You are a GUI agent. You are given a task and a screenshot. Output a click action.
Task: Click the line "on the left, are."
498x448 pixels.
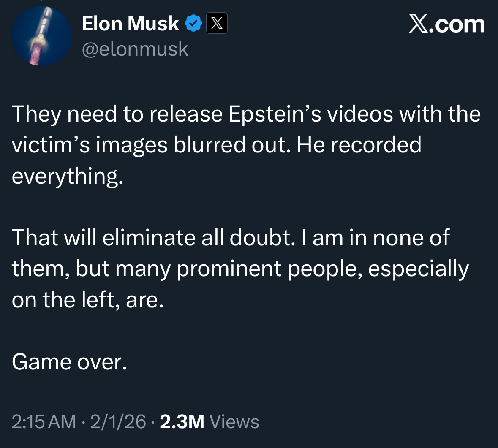pyautogui.click(x=87, y=299)
